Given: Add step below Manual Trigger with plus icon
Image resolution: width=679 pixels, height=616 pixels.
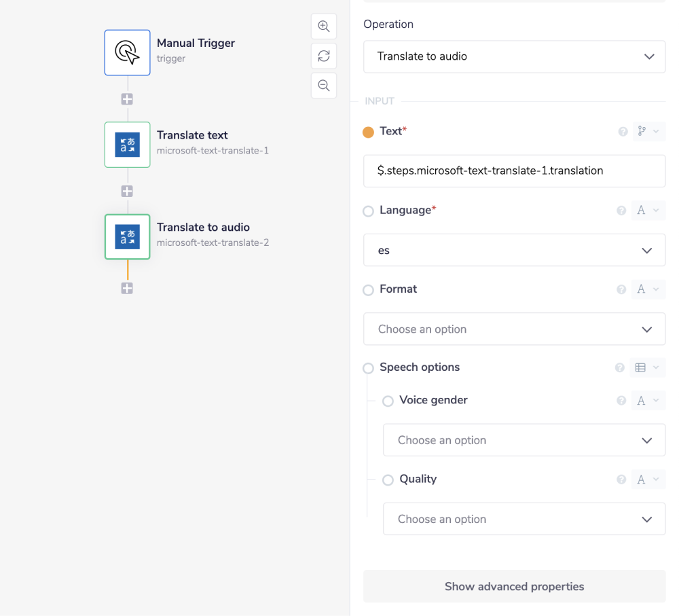Looking at the screenshot, I should pyautogui.click(x=127, y=99).
